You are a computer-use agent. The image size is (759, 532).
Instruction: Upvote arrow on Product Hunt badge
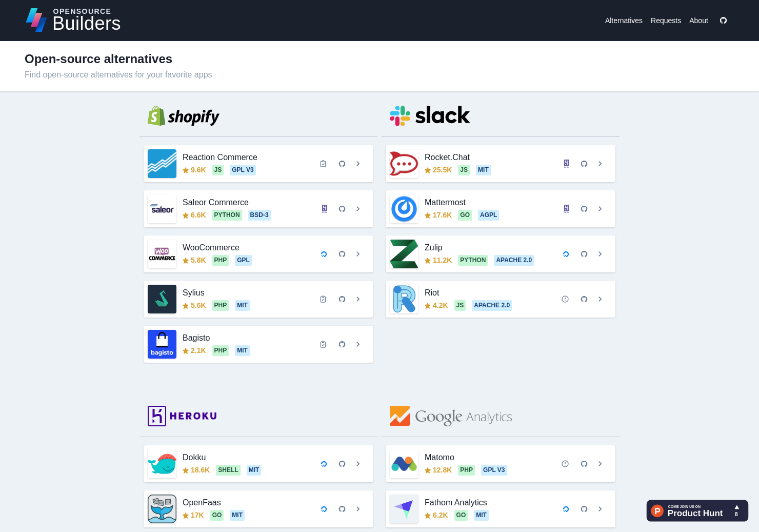(x=736, y=507)
